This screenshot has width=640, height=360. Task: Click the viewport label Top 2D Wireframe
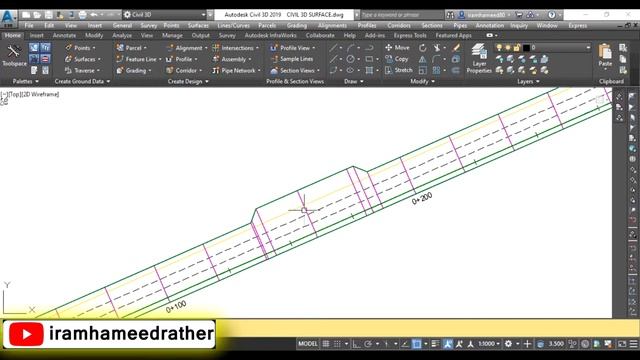(x=30, y=94)
